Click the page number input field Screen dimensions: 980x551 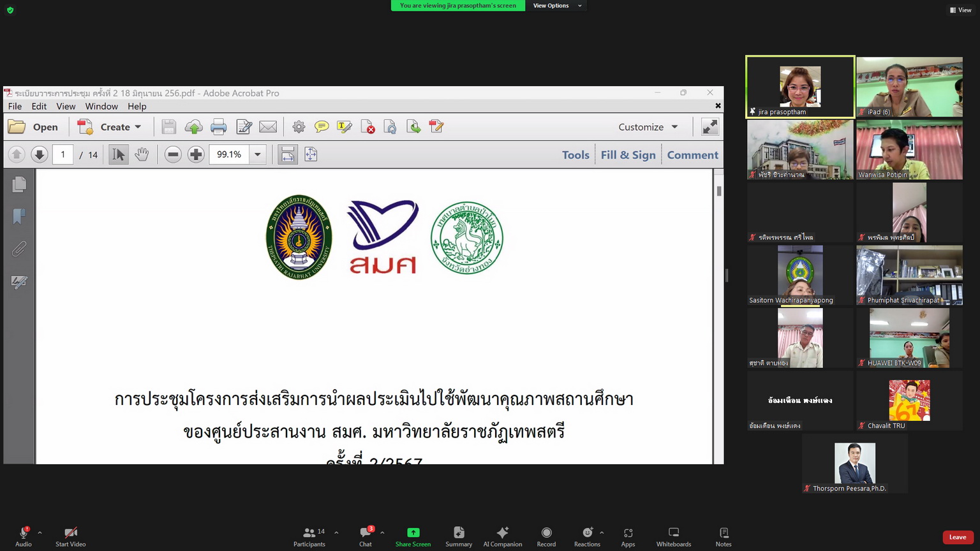tap(63, 154)
